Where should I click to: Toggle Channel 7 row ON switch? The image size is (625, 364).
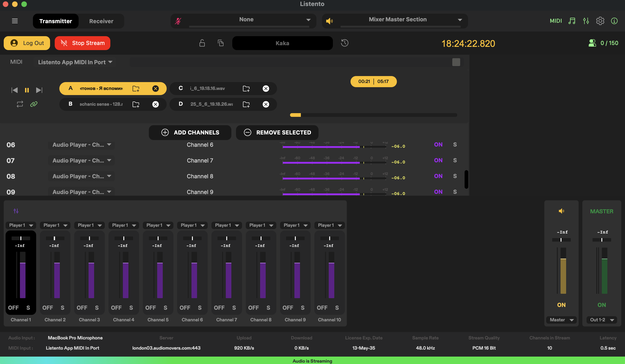tap(438, 160)
